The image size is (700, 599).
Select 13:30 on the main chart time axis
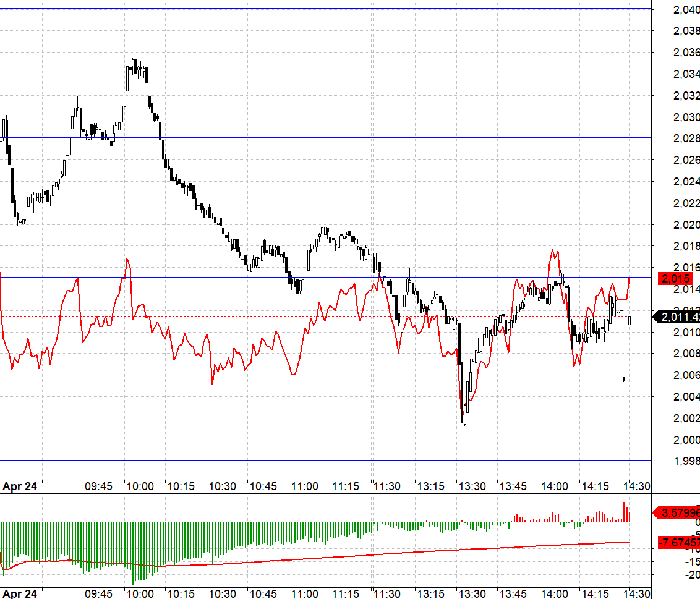point(472,486)
